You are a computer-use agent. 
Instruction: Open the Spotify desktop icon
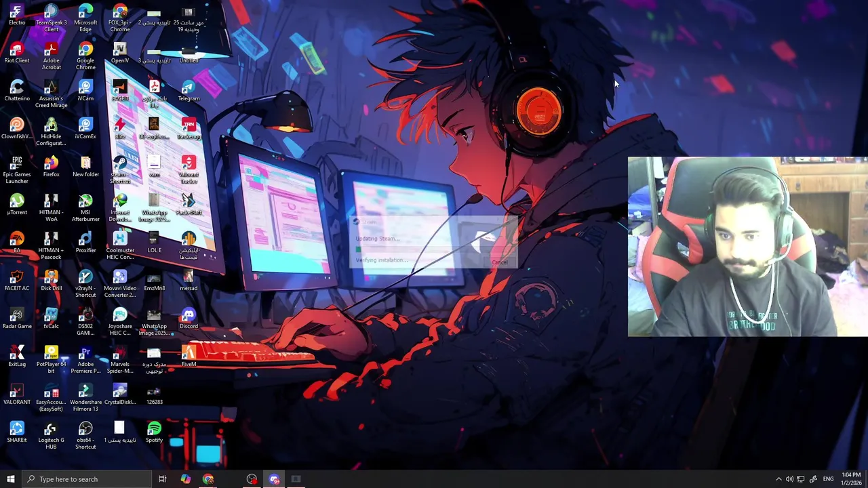154,432
